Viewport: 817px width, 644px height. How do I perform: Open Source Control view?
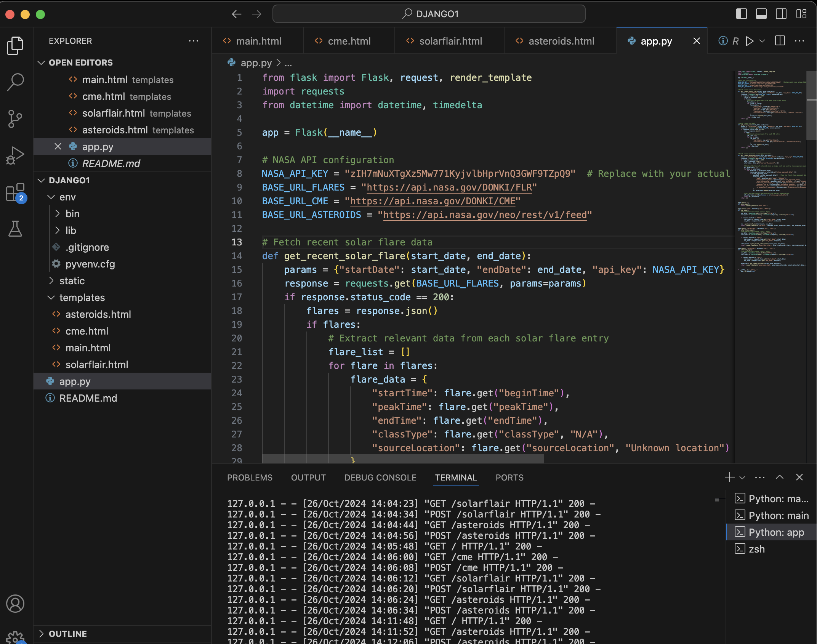(x=15, y=119)
